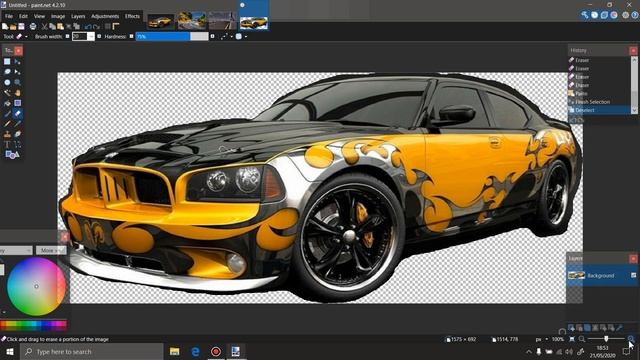
Task: Increase brush width with plus button
Action: pyautogui.click(x=99, y=36)
